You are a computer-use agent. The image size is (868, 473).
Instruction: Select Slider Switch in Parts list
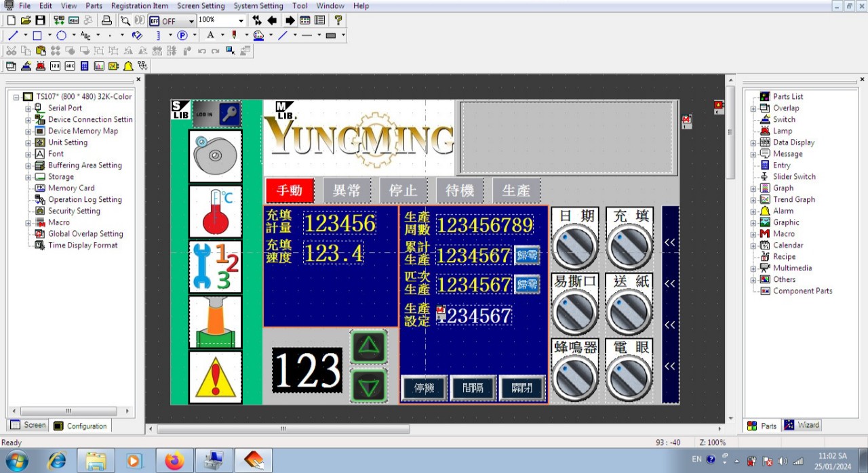point(794,177)
